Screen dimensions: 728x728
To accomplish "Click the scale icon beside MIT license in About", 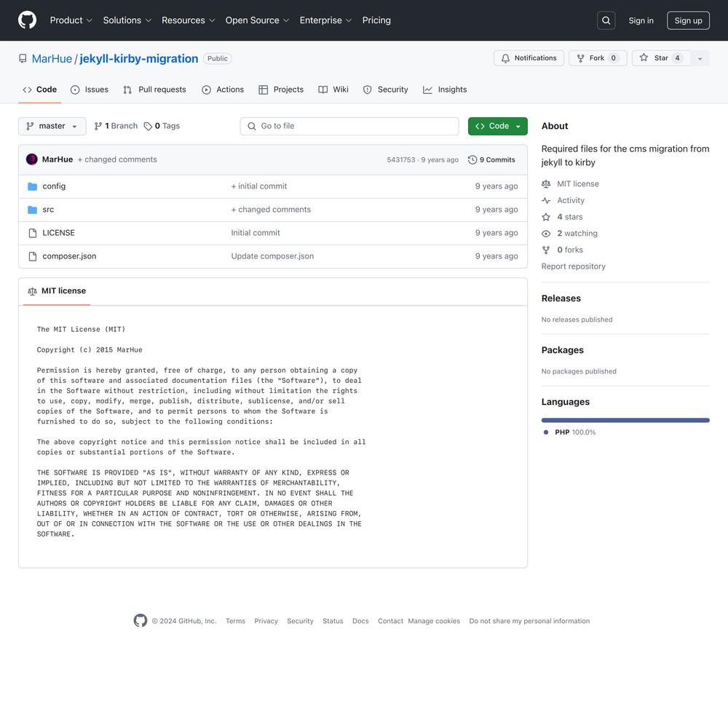I will [x=546, y=184].
